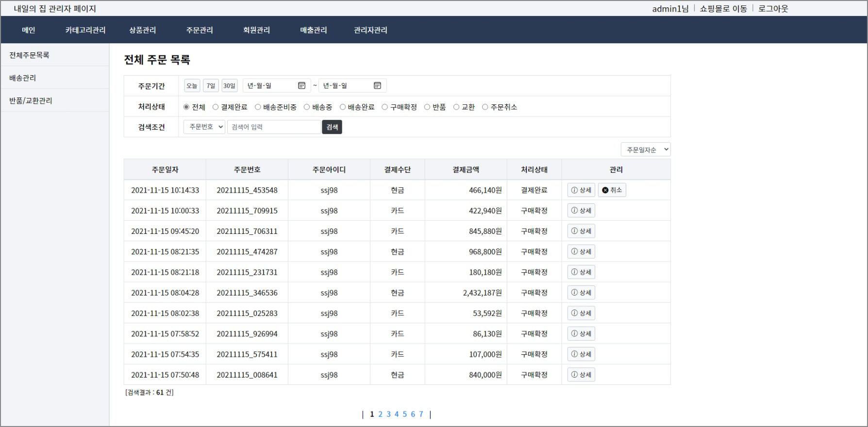Viewport: 868px width, 427px height.
Task: Select the 전체 status radio button
Action: [186, 107]
